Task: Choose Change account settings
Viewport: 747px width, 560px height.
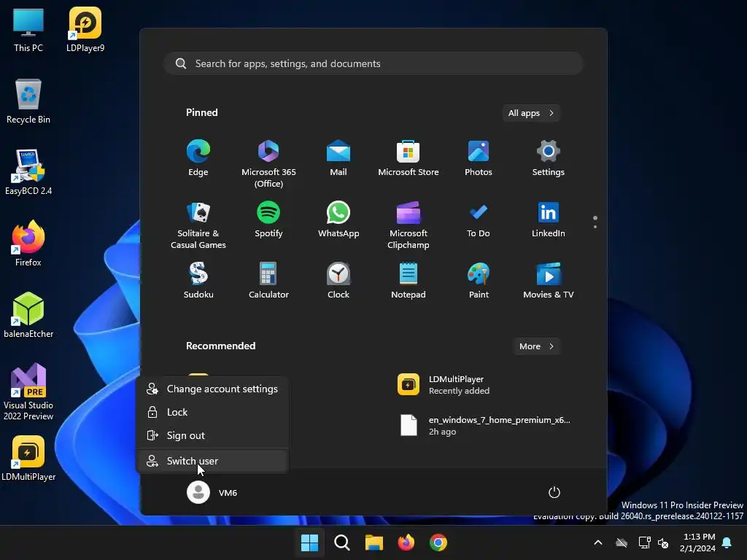Action: pos(212,389)
